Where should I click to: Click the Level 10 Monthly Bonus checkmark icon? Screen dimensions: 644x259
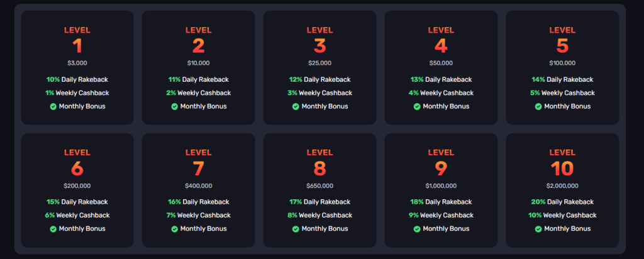(538, 229)
